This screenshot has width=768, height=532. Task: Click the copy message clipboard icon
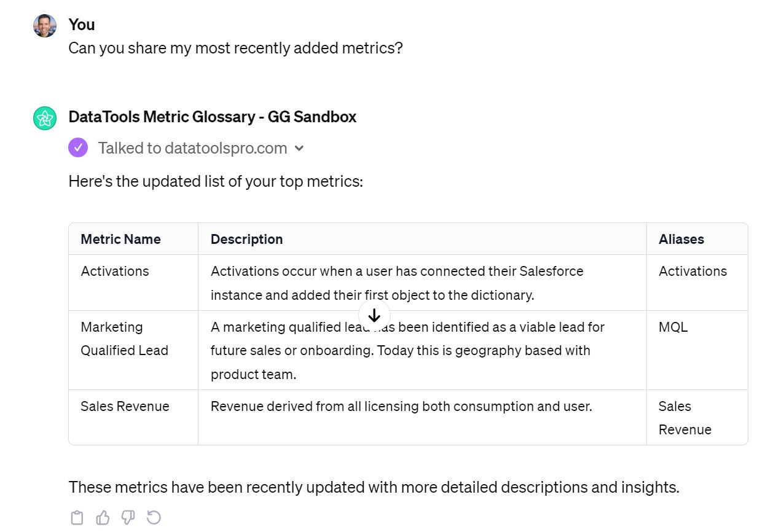(x=77, y=518)
